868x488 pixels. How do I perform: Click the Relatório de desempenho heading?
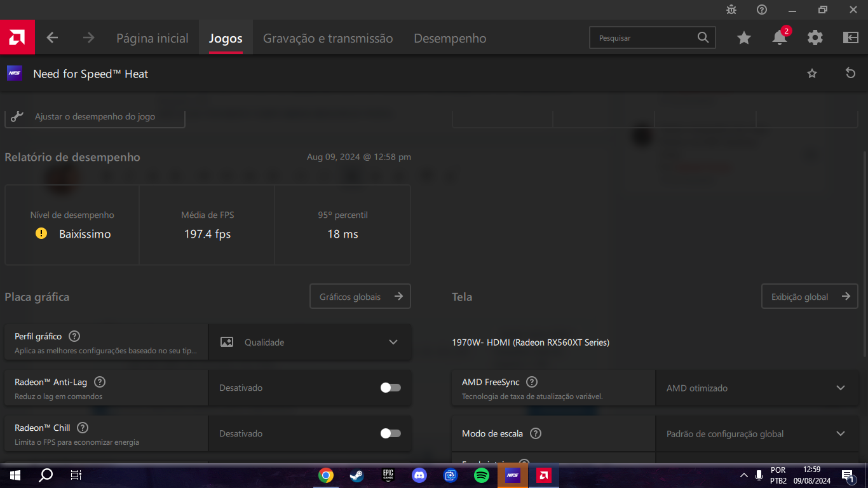click(72, 157)
